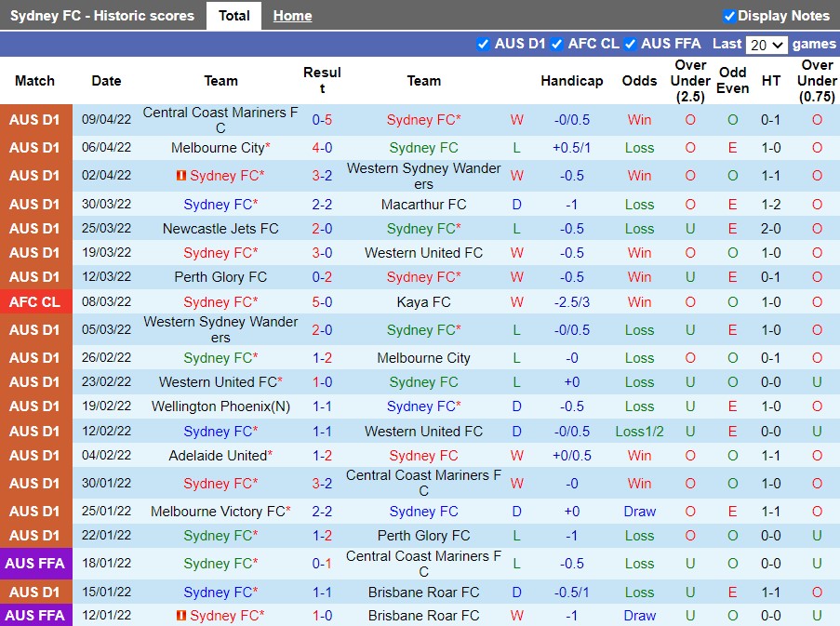Toggle the Display Notes checkbox

(x=729, y=16)
